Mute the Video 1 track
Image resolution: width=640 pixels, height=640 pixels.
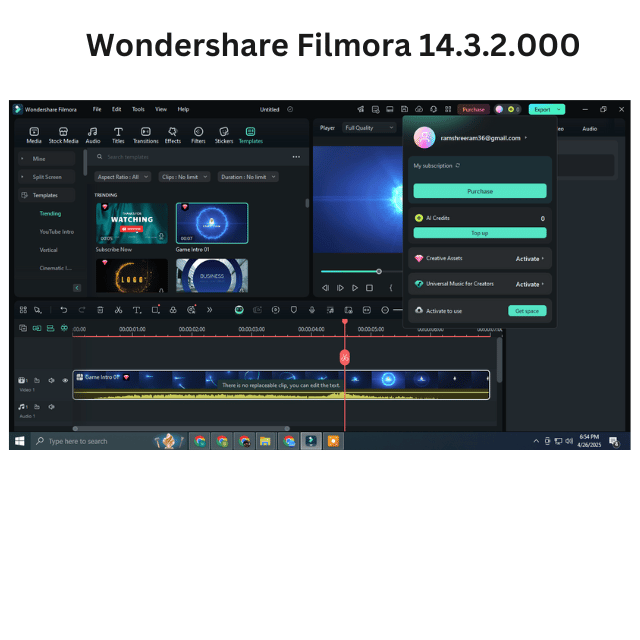tap(51, 380)
